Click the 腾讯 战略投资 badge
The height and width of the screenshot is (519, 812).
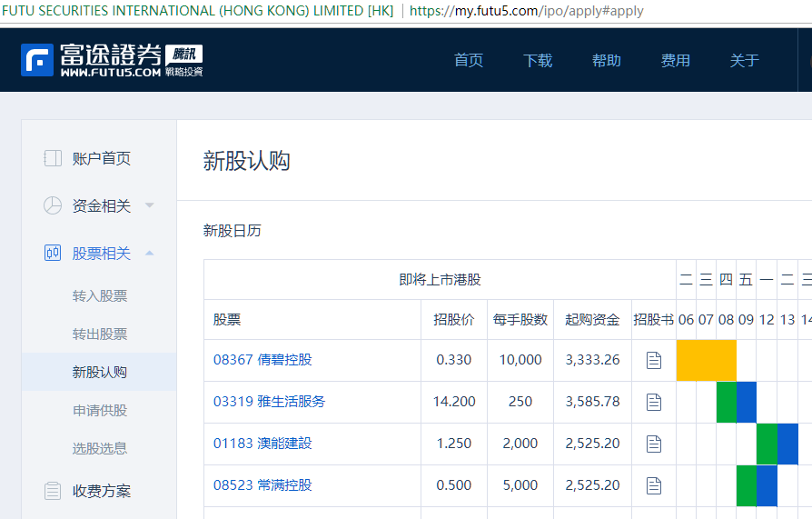click(x=184, y=61)
